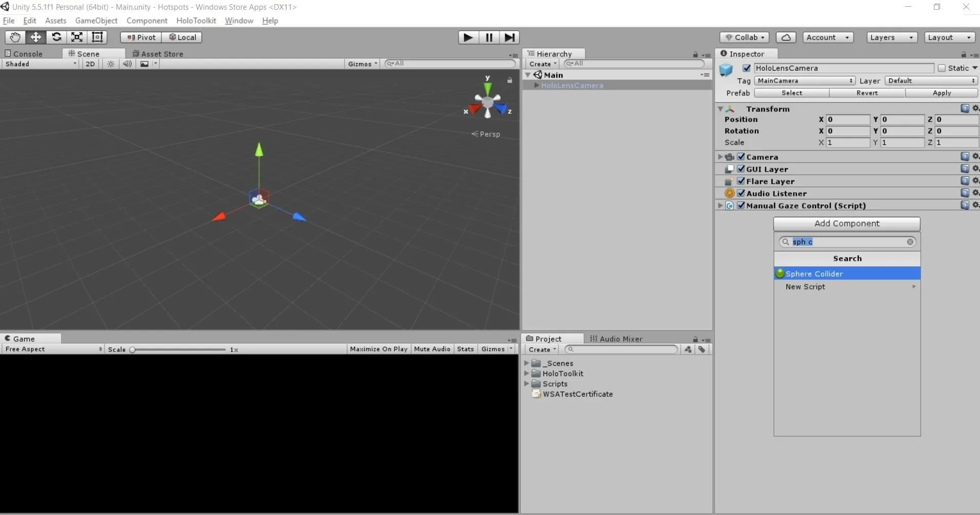Switch to the Console tab
This screenshot has width=980, height=515.
click(x=24, y=54)
